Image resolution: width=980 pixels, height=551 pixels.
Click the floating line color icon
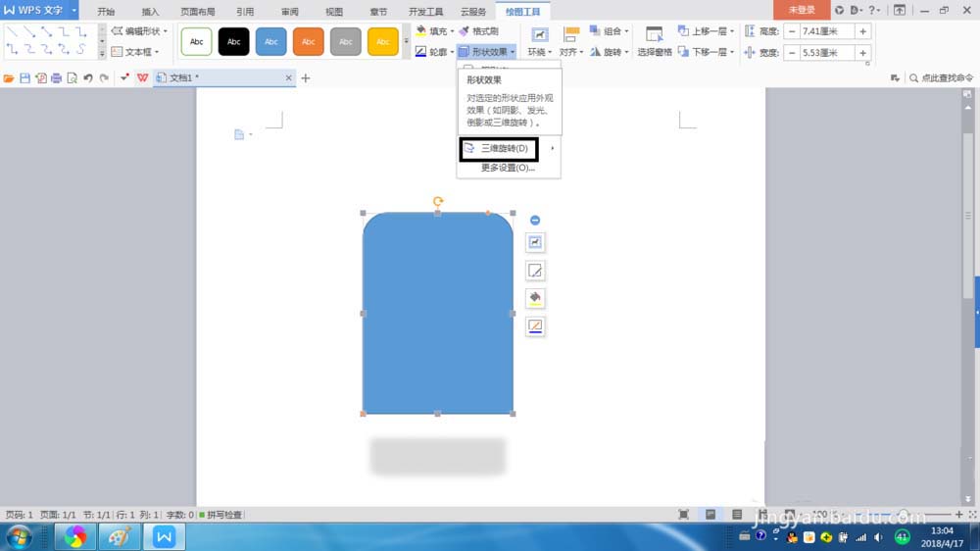(x=535, y=326)
